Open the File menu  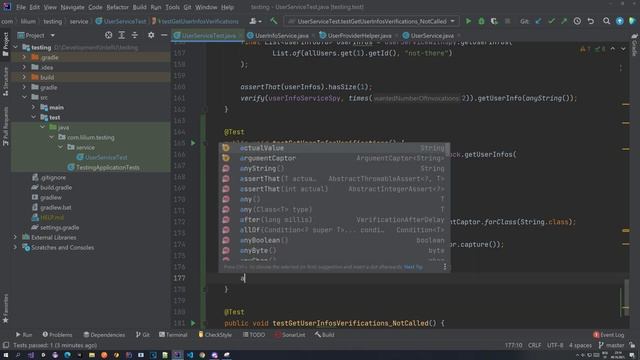(x=20, y=7)
